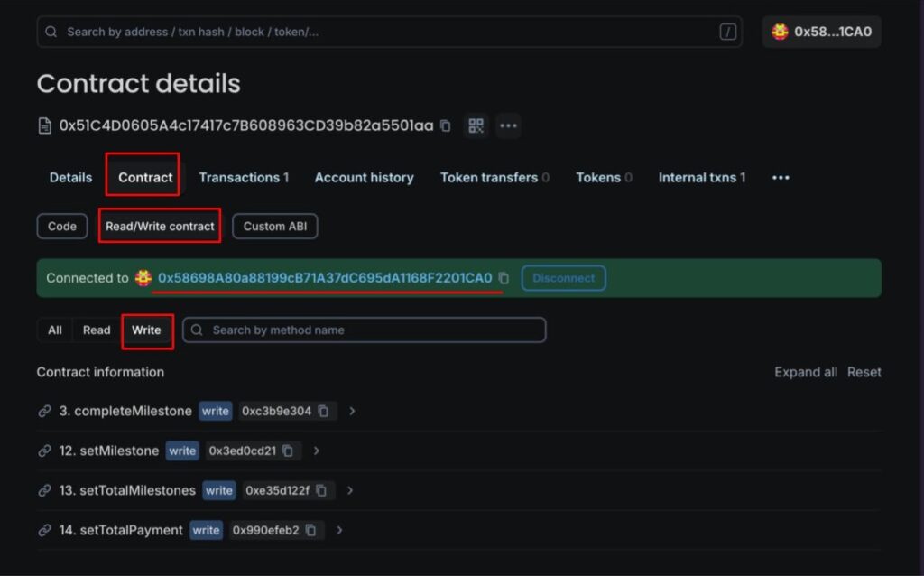Expand the setTotalMilestones method
The image size is (924, 576).
coord(350,490)
